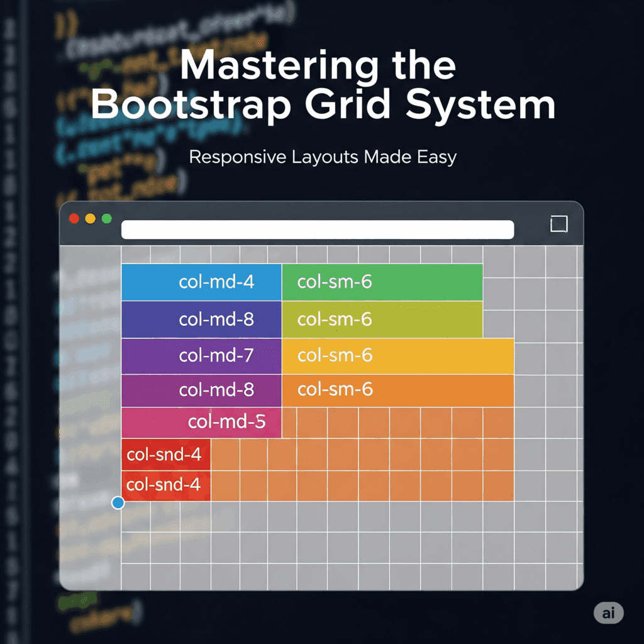Select the pink col-md-5 block

[x=201, y=423]
